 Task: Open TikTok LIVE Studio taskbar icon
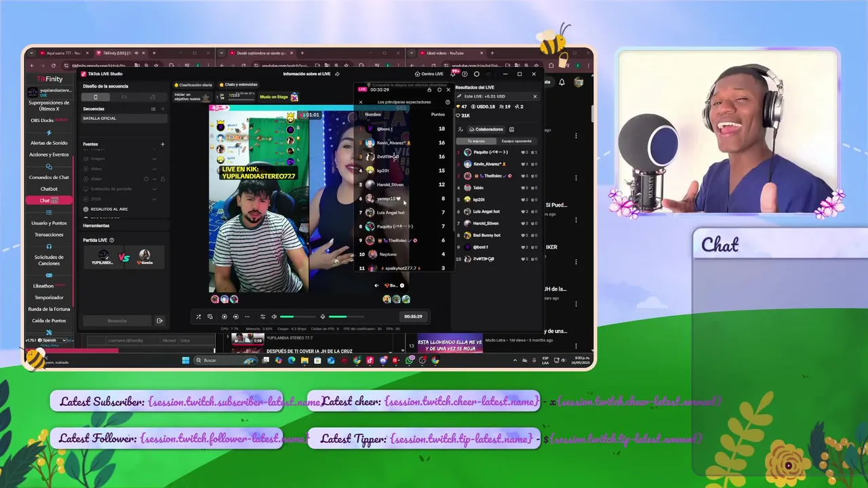click(x=370, y=361)
